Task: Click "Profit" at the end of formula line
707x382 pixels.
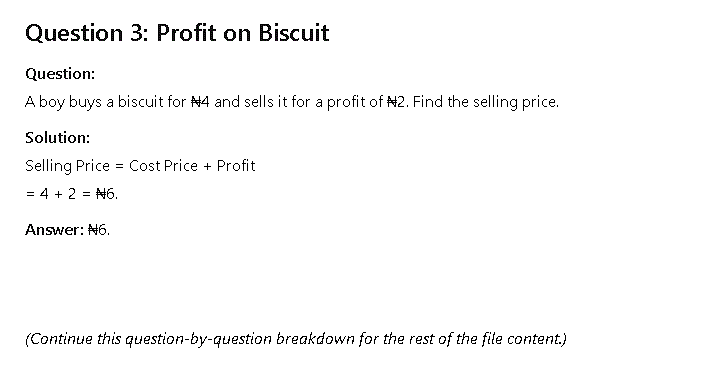Action: point(236,166)
